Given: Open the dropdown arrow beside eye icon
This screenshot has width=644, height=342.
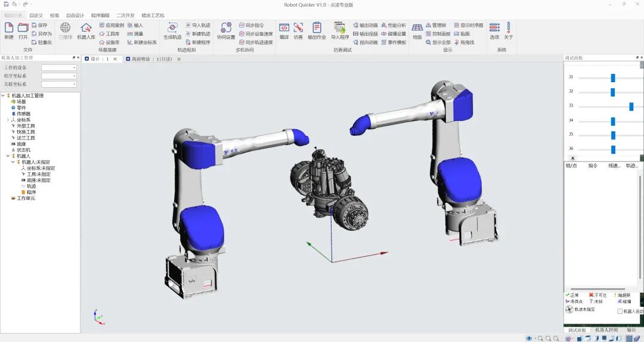Looking at the screenshot, I should [x=535, y=338].
